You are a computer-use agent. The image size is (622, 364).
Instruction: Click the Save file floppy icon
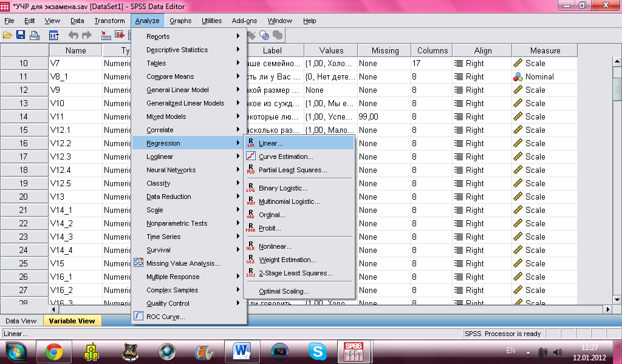point(21,35)
